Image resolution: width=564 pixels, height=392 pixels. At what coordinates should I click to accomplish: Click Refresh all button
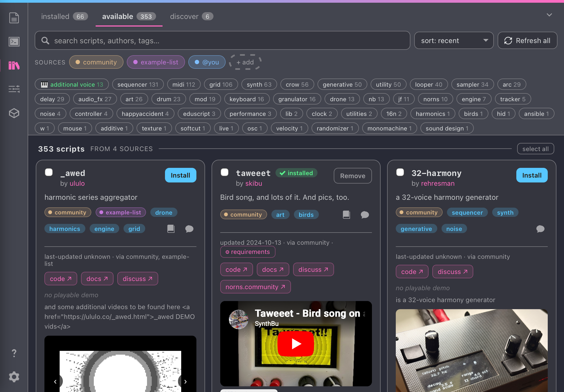click(527, 41)
